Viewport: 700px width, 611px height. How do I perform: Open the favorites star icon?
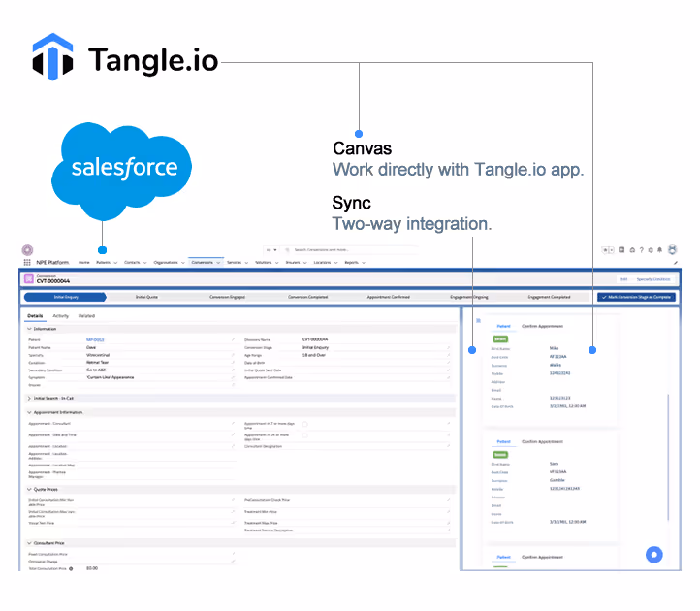tap(605, 250)
